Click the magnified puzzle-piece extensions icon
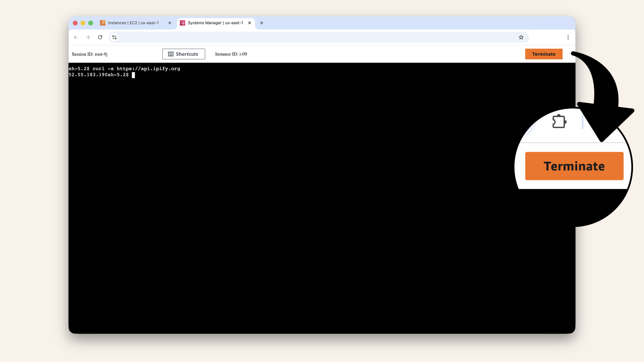This screenshot has height=362, width=644. [x=559, y=121]
